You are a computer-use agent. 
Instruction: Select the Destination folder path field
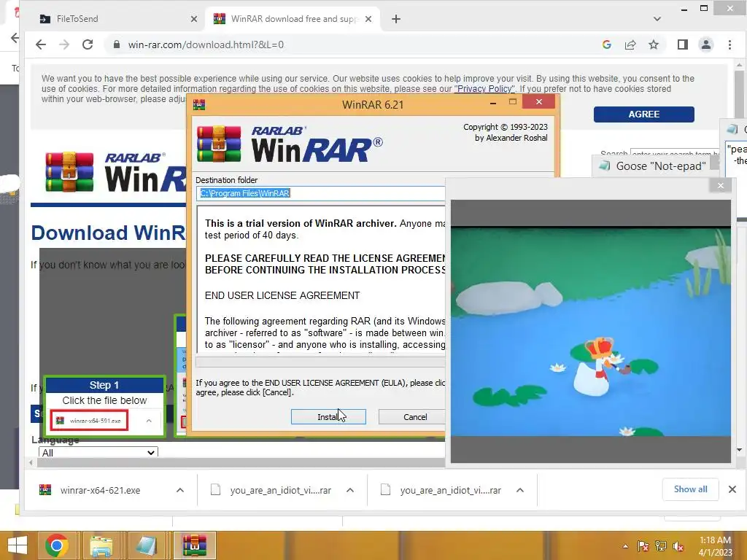321,193
